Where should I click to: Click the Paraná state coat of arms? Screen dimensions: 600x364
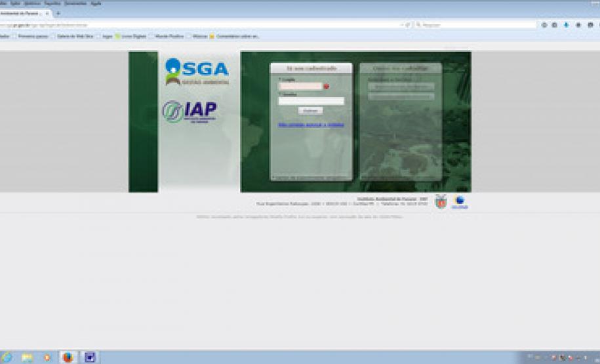(441, 202)
